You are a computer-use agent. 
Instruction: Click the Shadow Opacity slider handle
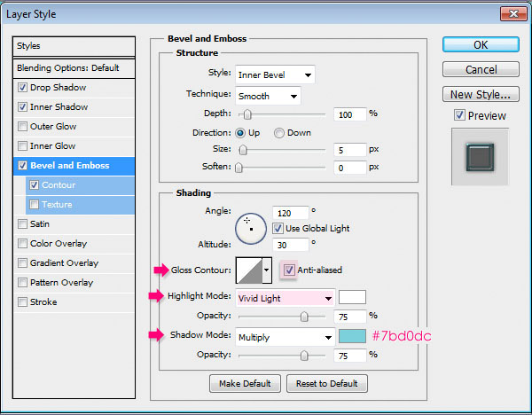pyautogui.click(x=304, y=356)
